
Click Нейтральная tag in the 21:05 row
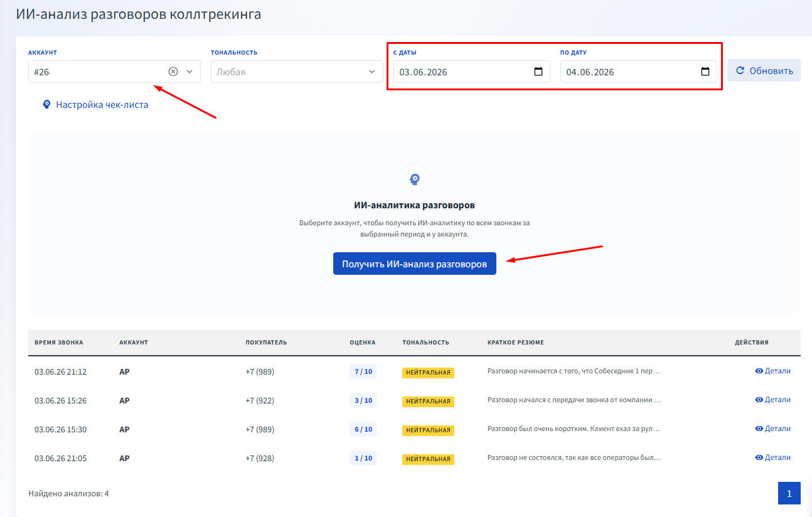[428, 459]
